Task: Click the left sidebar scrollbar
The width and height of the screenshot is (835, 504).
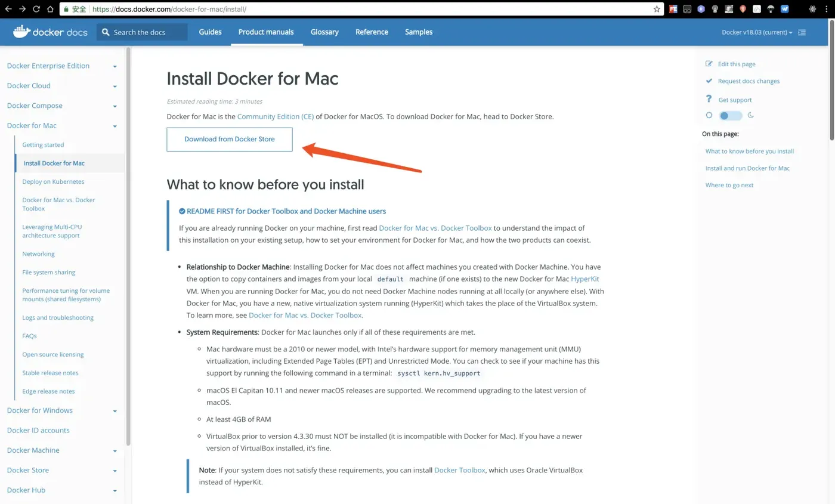Action: click(x=128, y=246)
